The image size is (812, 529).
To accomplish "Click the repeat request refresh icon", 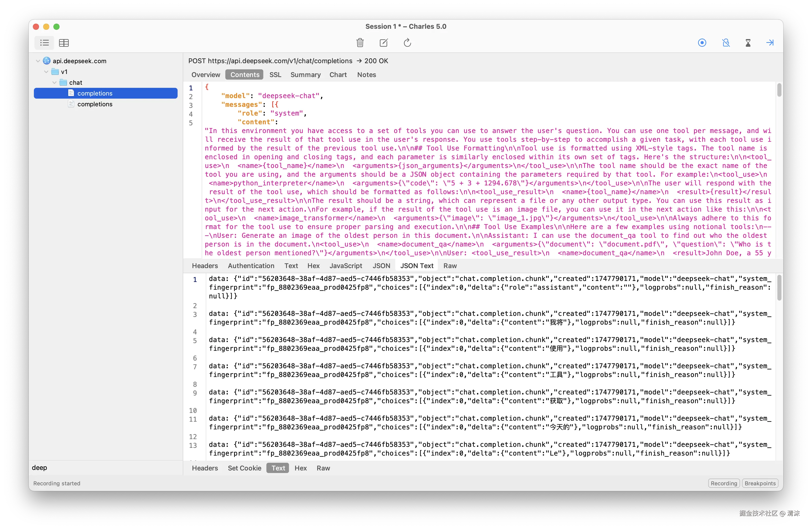I will (x=407, y=43).
